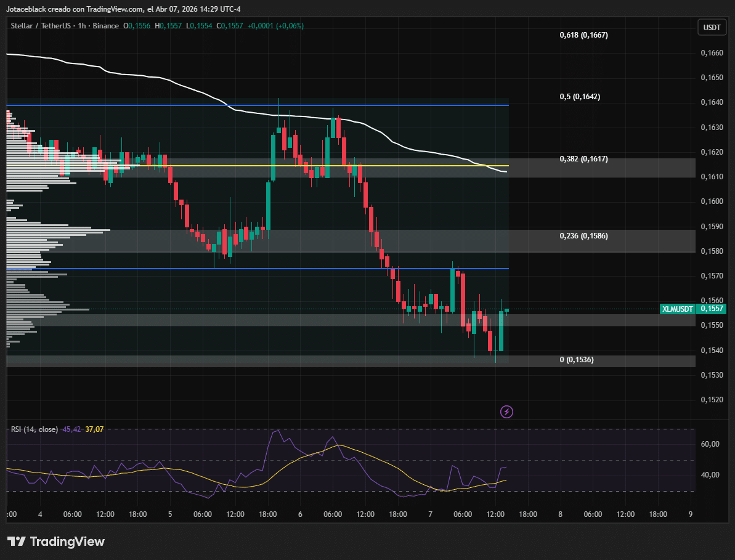Click the RSI (14, close) indicator title

35,429
